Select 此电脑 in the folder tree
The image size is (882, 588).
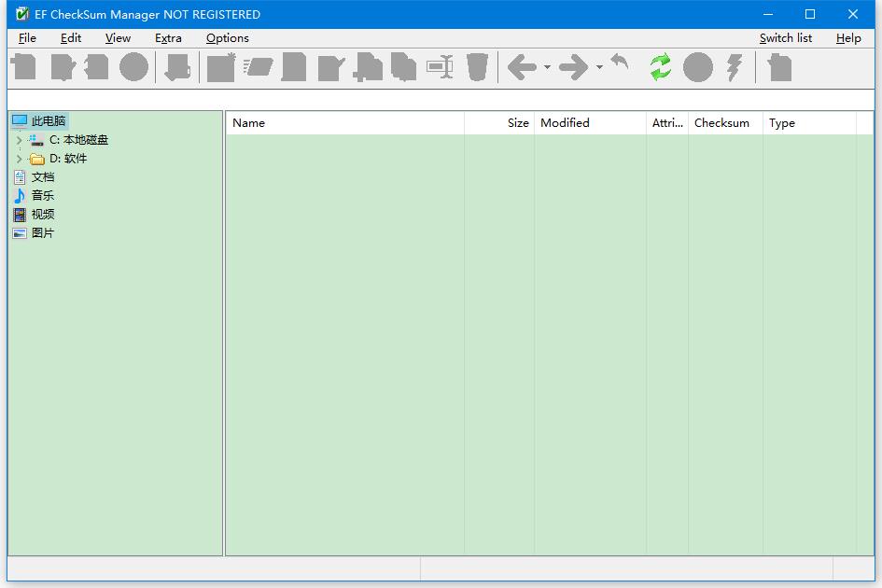click(49, 121)
